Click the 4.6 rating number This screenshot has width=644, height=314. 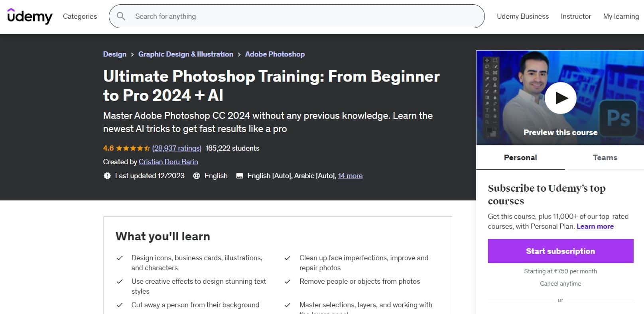click(108, 148)
